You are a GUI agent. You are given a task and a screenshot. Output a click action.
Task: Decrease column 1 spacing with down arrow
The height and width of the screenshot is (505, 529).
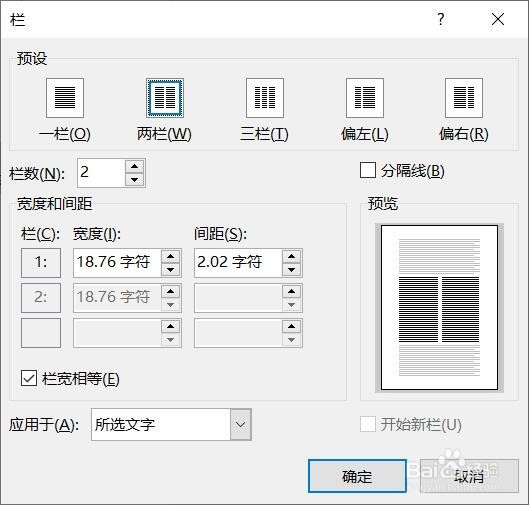click(x=292, y=270)
